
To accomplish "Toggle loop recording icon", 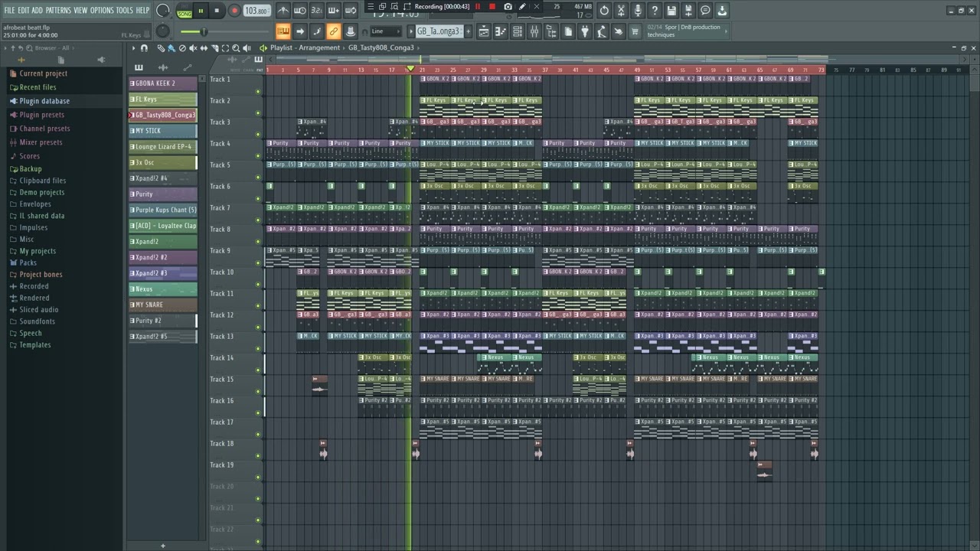I will [x=350, y=11].
